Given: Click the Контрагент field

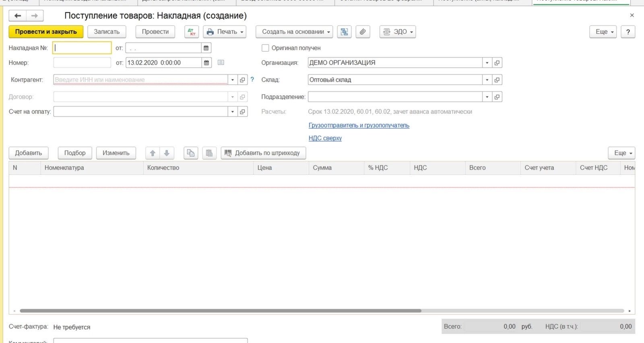Looking at the screenshot, I should click(x=140, y=80).
